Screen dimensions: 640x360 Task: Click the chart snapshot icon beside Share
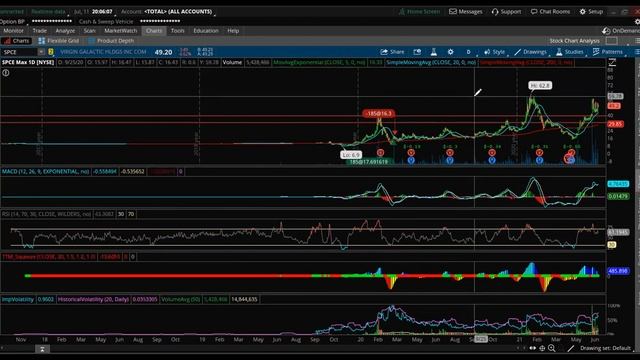tap(417, 52)
